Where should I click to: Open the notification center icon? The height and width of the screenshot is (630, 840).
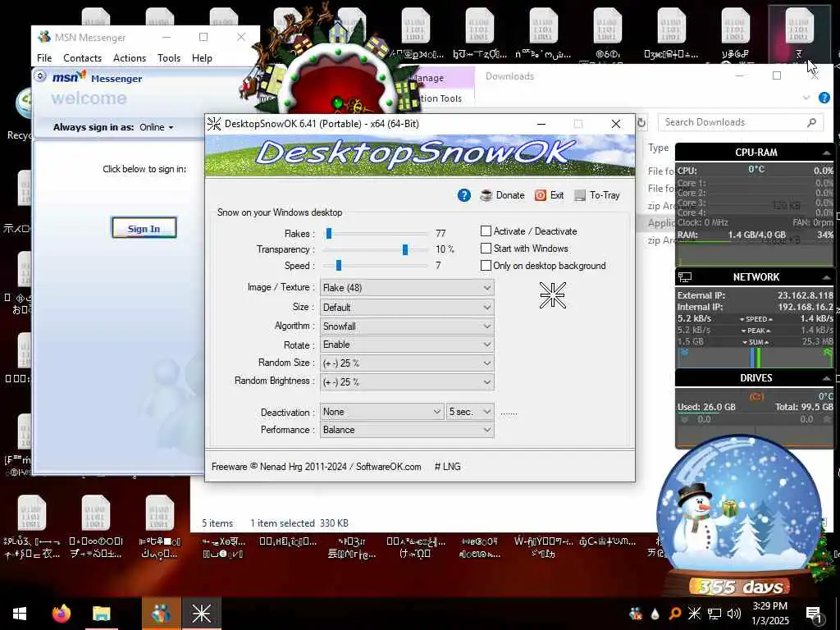click(x=815, y=614)
